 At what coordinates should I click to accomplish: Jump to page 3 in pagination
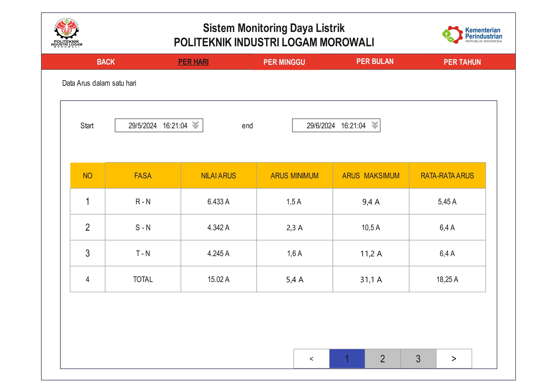(418, 359)
